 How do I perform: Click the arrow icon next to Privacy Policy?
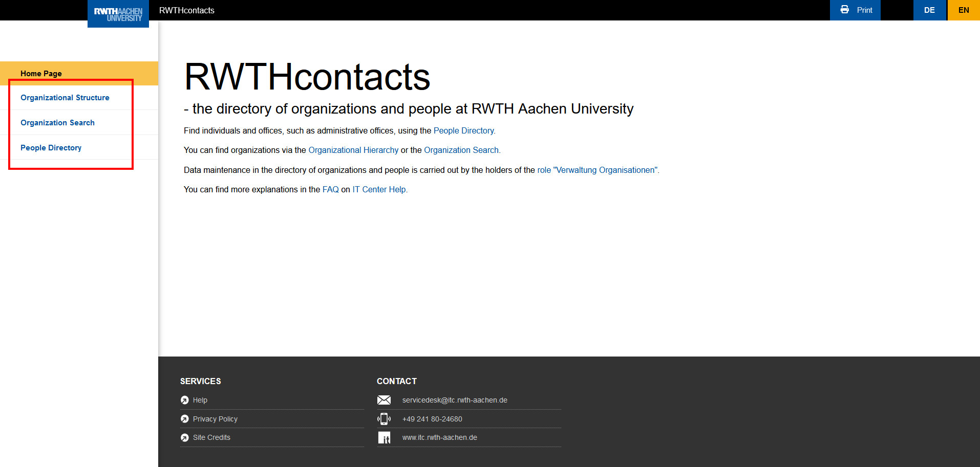pos(185,418)
